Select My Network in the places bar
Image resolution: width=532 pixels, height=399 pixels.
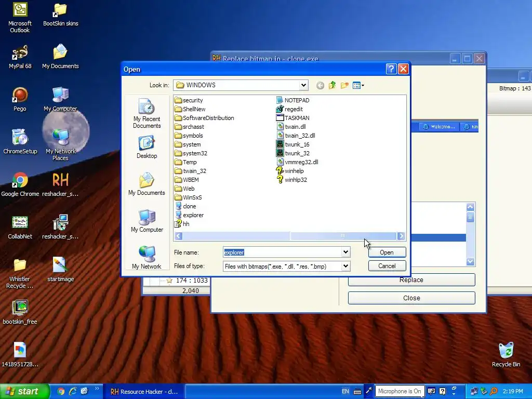click(147, 258)
